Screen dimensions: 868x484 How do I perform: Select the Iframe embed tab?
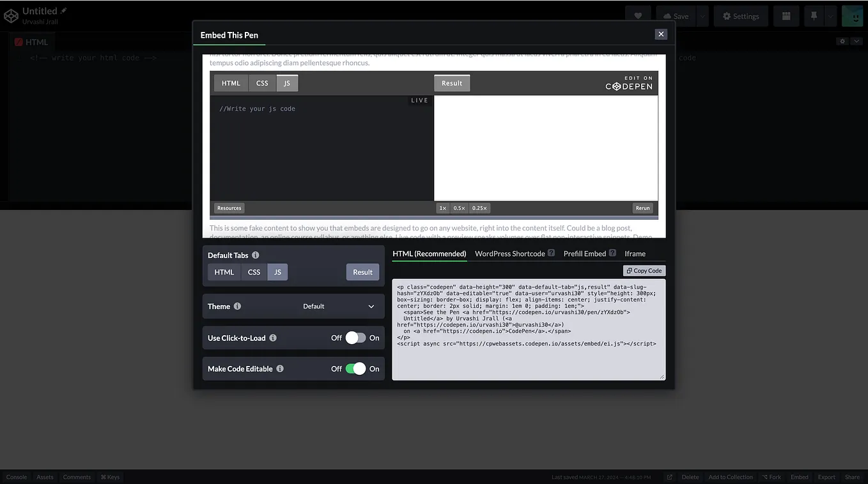(x=635, y=253)
